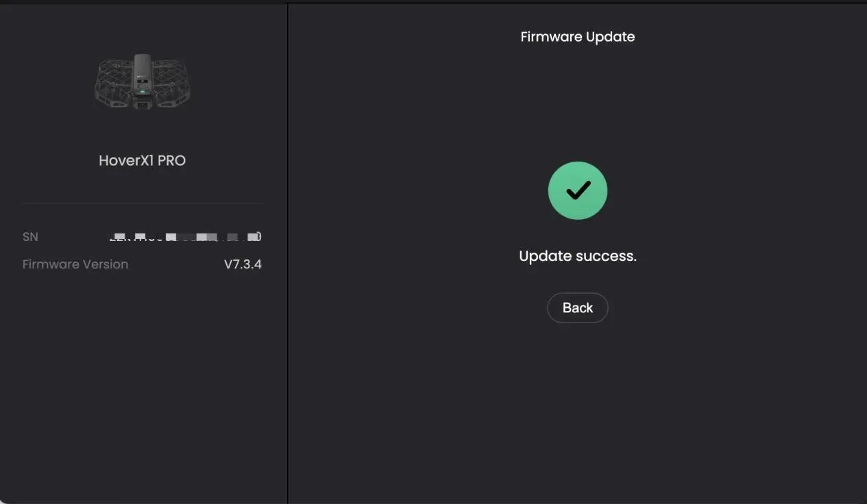This screenshot has width=867, height=504.
Task: Click the dark top window border strip
Action: click(433, 1)
